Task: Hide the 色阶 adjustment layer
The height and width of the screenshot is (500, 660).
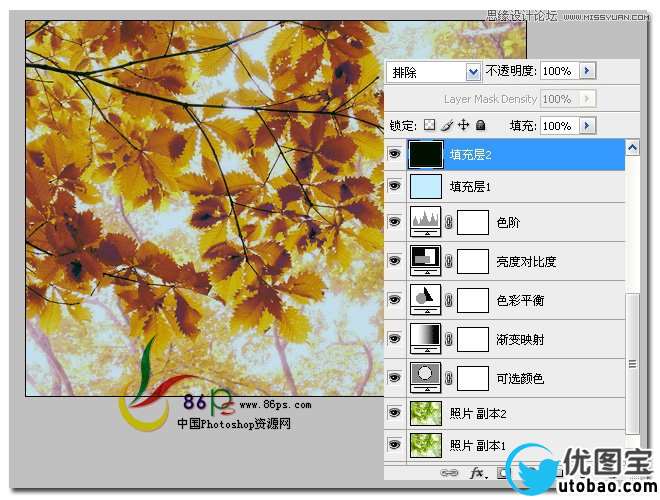Action: tap(394, 221)
